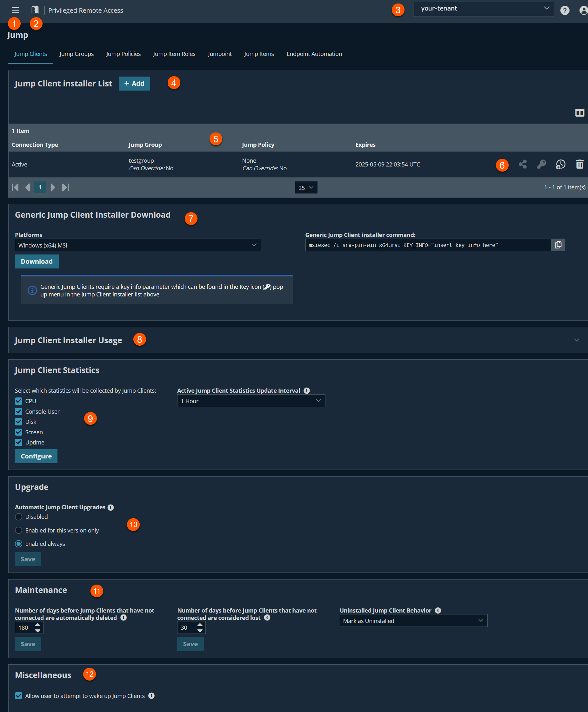The height and width of the screenshot is (712, 588).
Task: Open the Mark as Uninstalled dropdown
Action: click(x=413, y=621)
